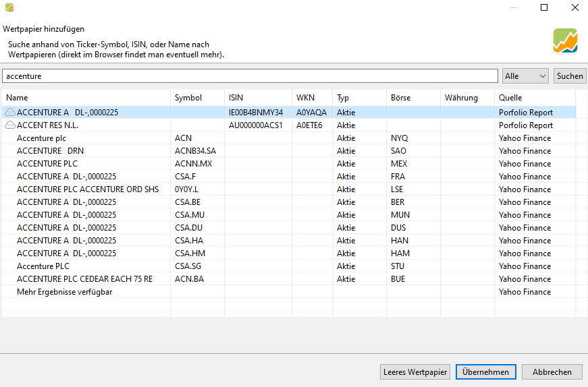
Task: Click the Typ column header
Action: point(359,97)
